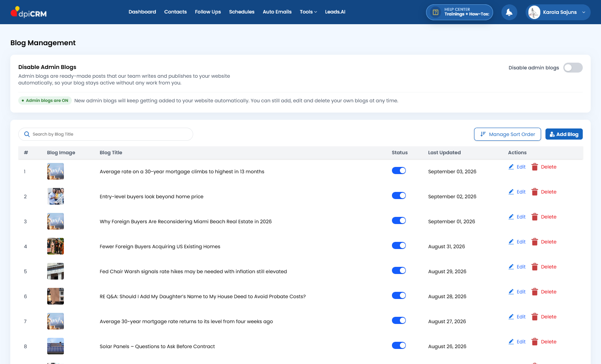The width and height of the screenshot is (601, 364).
Task: Click trash icon for Miami Beach Real Estate blog
Action: point(535,217)
